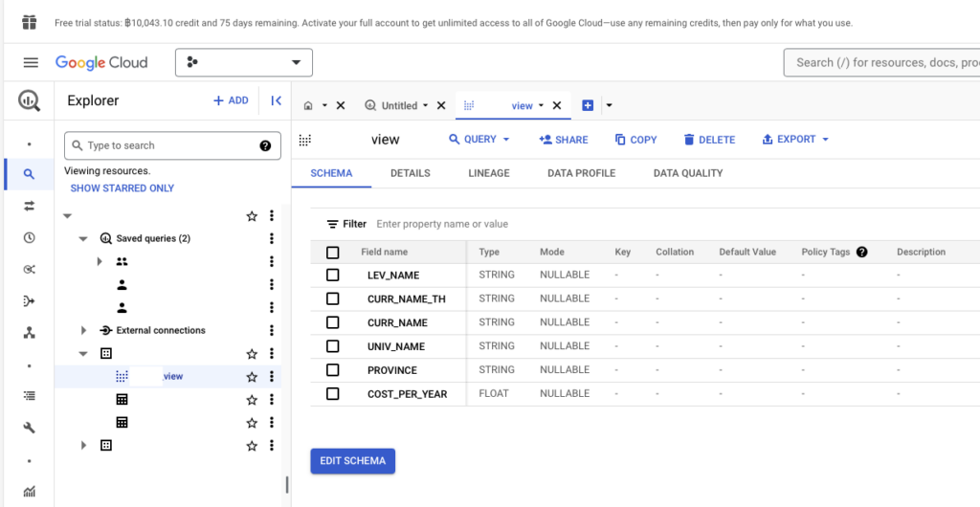Collapse the Explorer panel
980x507 pixels.
click(276, 100)
